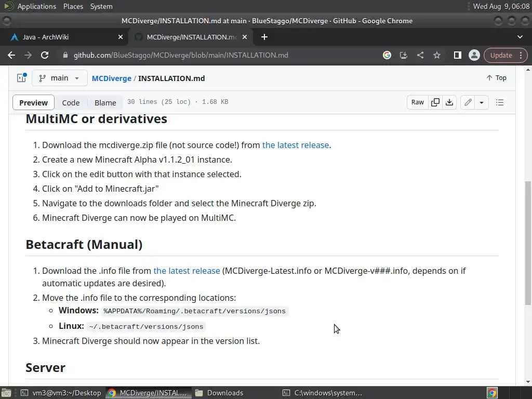Viewport: 532px width, 399px height.
Task: Open the Chrome three-dot menu
Action: (x=521, y=55)
